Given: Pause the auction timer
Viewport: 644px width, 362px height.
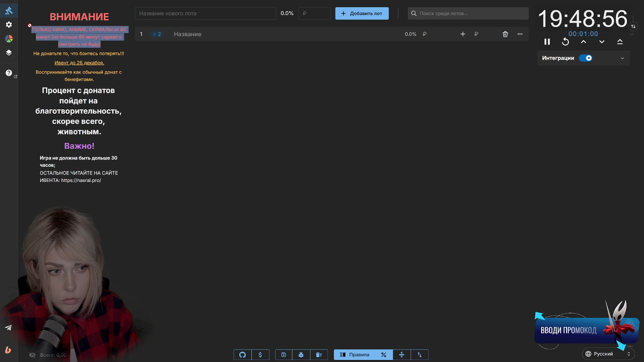Looking at the screenshot, I should click(547, 42).
